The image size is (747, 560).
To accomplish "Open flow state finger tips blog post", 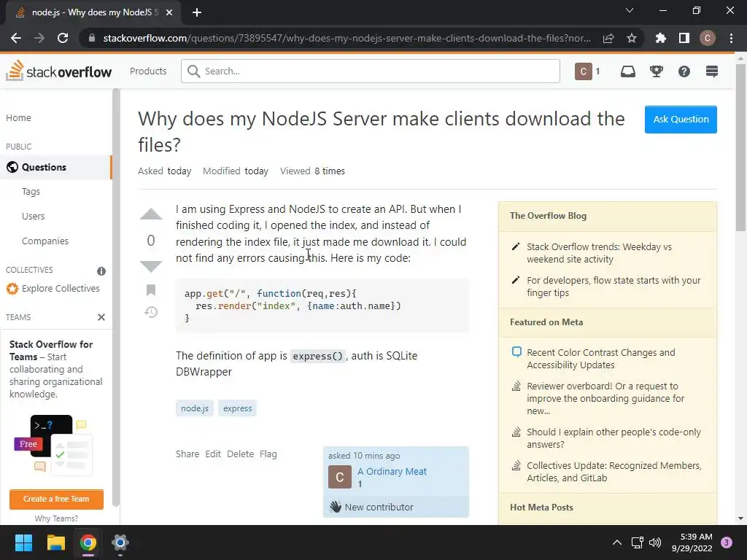I will coord(614,286).
